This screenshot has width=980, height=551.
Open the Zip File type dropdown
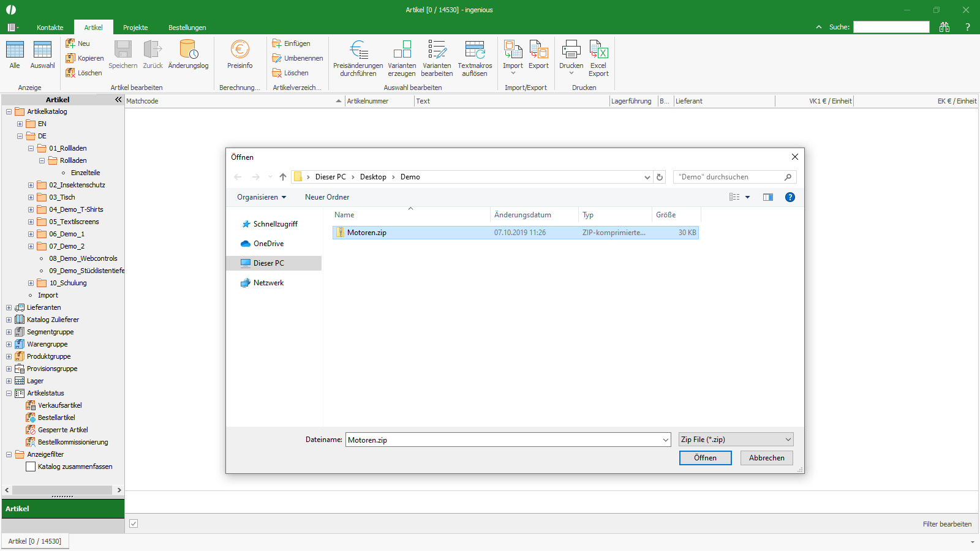point(736,440)
